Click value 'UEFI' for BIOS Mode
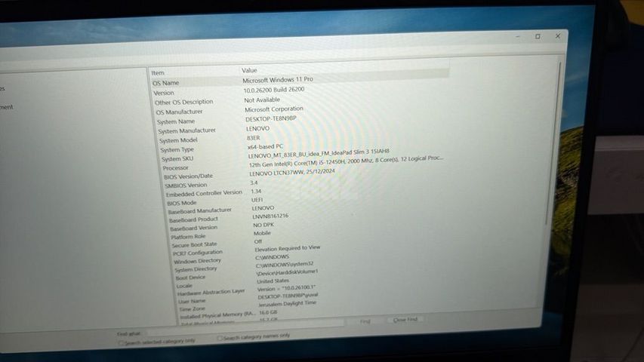The image size is (644, 362). pos(257,200)
